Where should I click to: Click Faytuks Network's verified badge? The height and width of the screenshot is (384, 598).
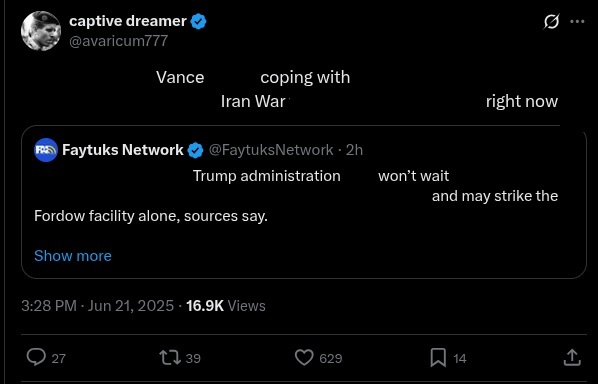196,150
